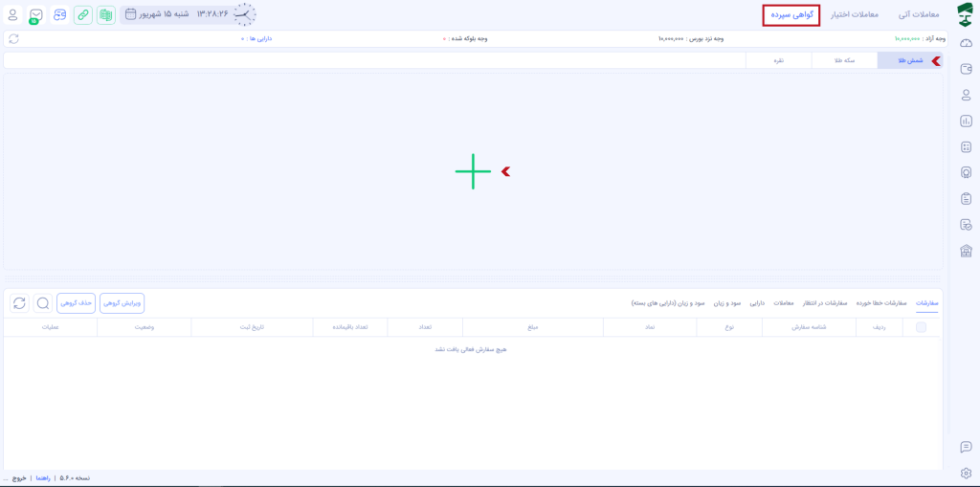Open the settings gear in sidebar
Screen dimensions: 980x487
(966, 473)
